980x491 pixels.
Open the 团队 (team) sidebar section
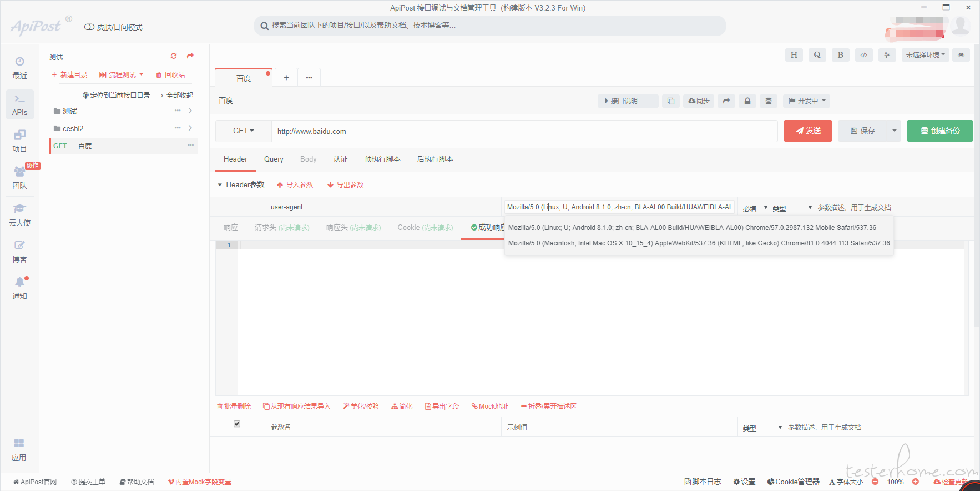click(19, 178)
